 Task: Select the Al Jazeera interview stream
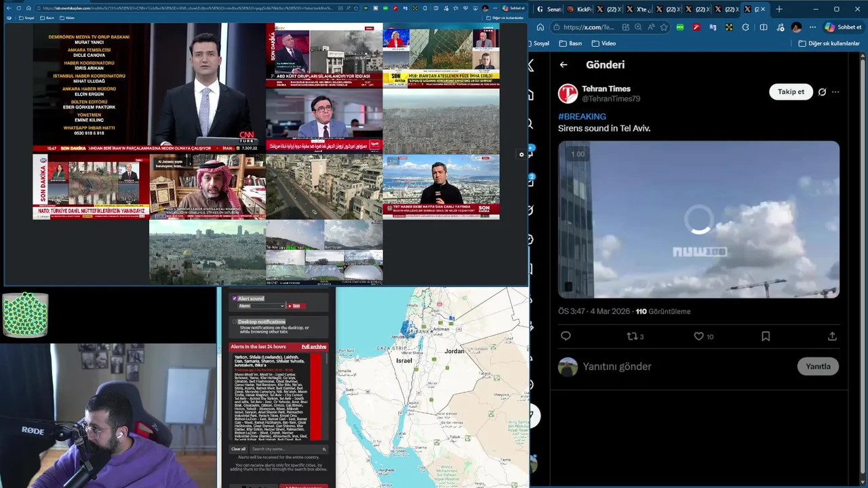(208, 186)
